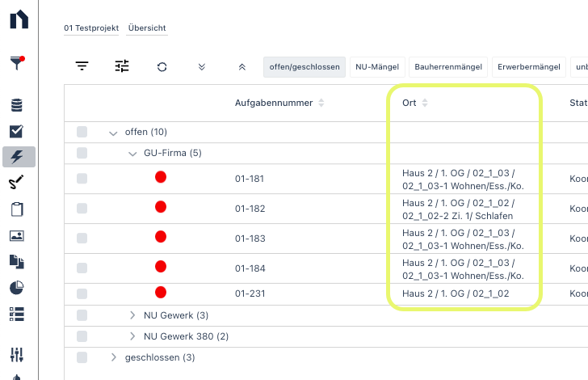Click the filter lines toolbar icon
Image resolution: width=588 pixels, height=380 pixels.
click(82, 66)
